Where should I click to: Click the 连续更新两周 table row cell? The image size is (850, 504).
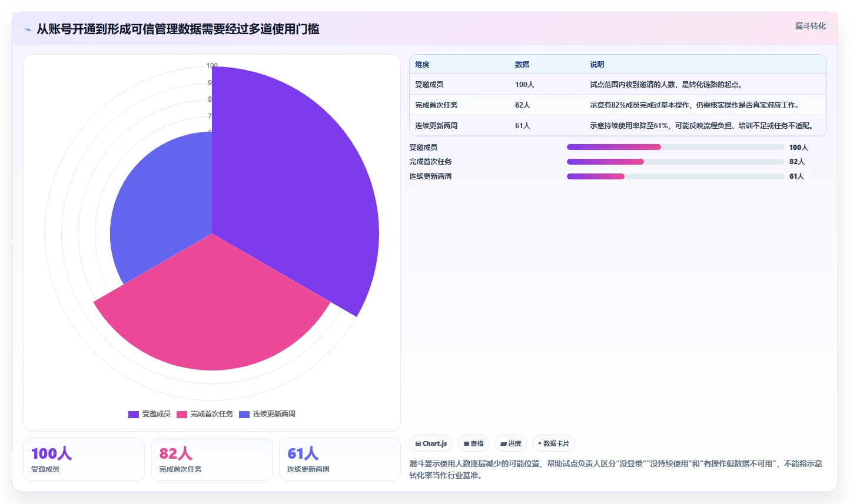(x=436, y=126)
